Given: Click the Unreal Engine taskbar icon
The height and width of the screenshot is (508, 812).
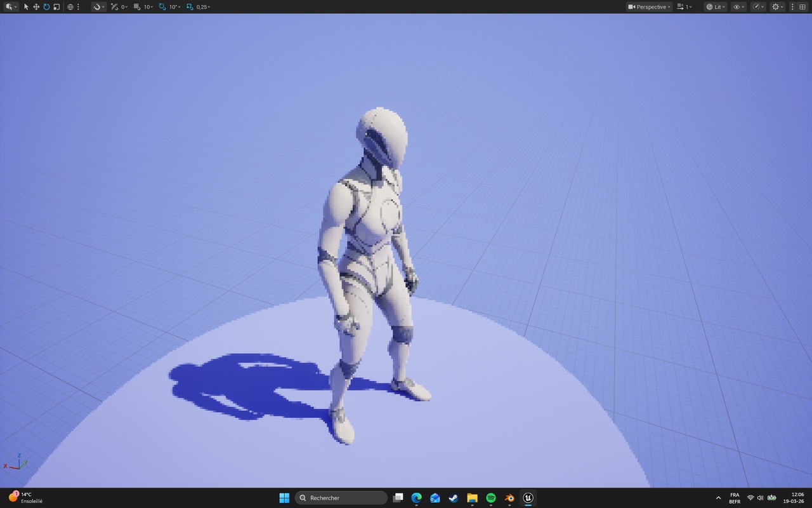Looking at the screenshot, I should (528, 498).
